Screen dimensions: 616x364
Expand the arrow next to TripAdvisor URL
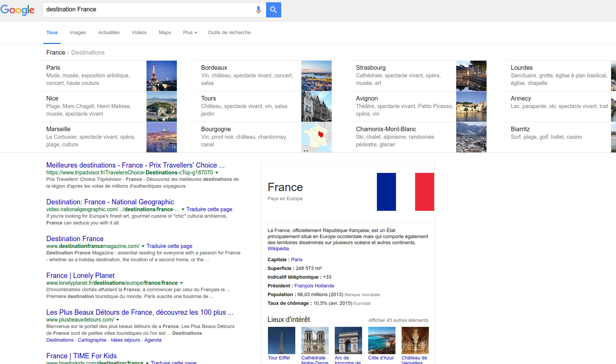tap(217, 173)
